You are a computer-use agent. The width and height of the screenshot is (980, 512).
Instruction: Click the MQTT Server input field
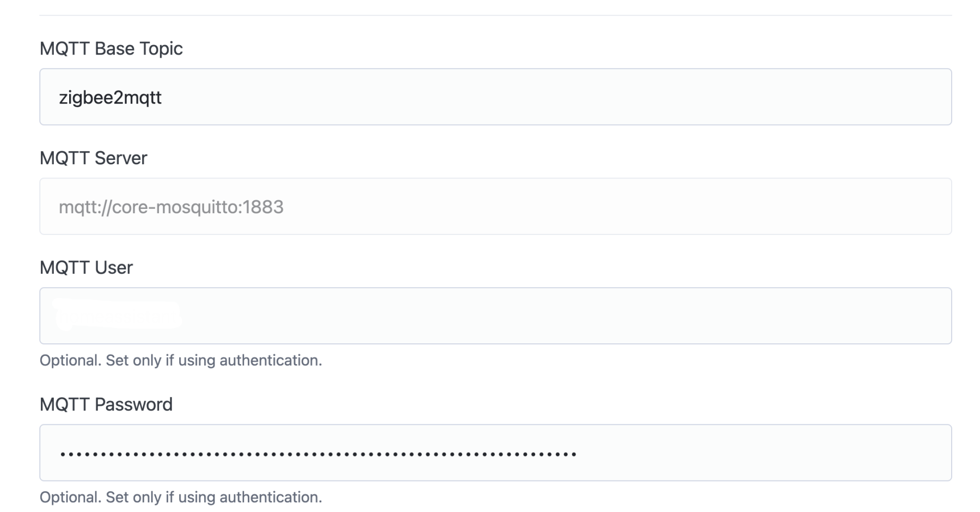490,207
